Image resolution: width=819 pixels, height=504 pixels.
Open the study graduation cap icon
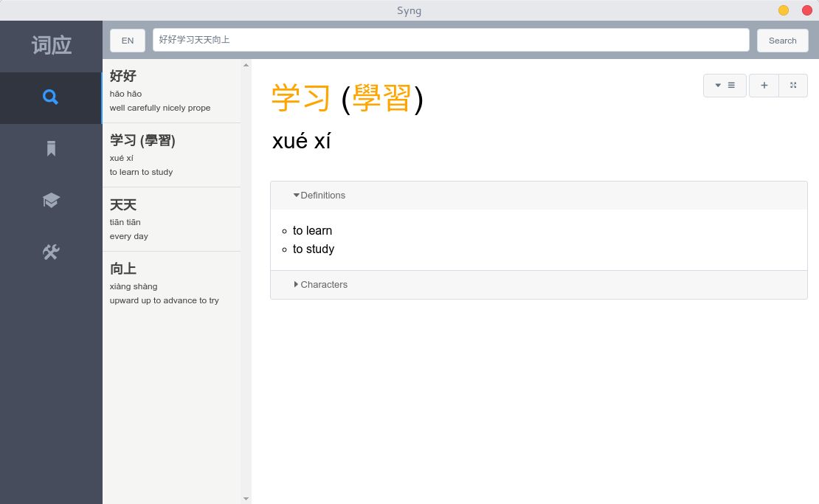point(50,201)
